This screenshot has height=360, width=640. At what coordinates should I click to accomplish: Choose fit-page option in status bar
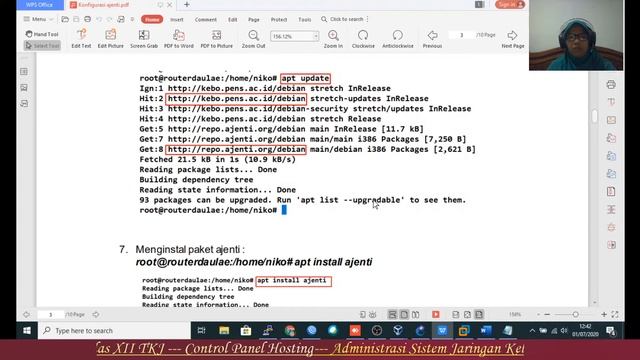pos(467,314)
